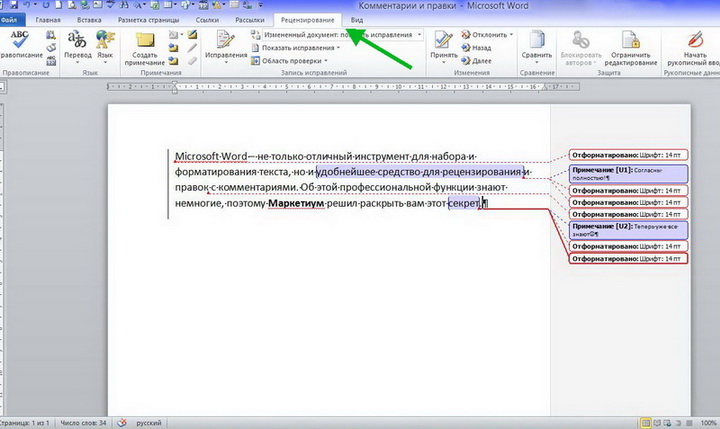720x429 pixels.
Task: Open the Язык language icon
Action: pyautogui.click(x=104, y=40)
